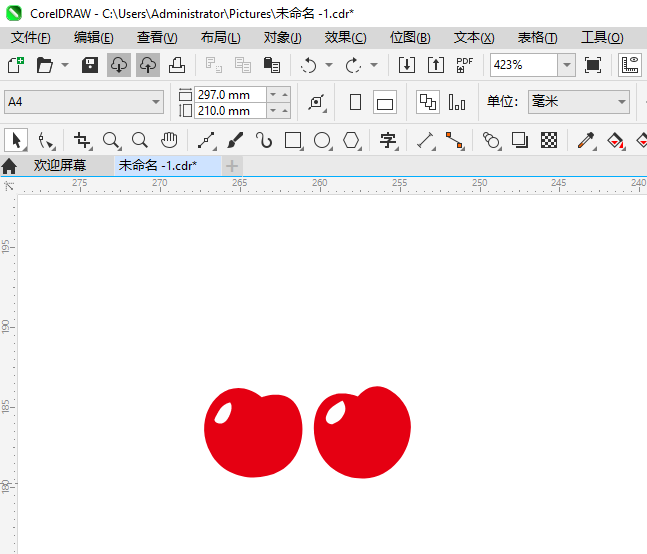Image resolution: width=647 pixels, height=554 pixels.
Task: Select the right red cherry shape
Action: 362,432
